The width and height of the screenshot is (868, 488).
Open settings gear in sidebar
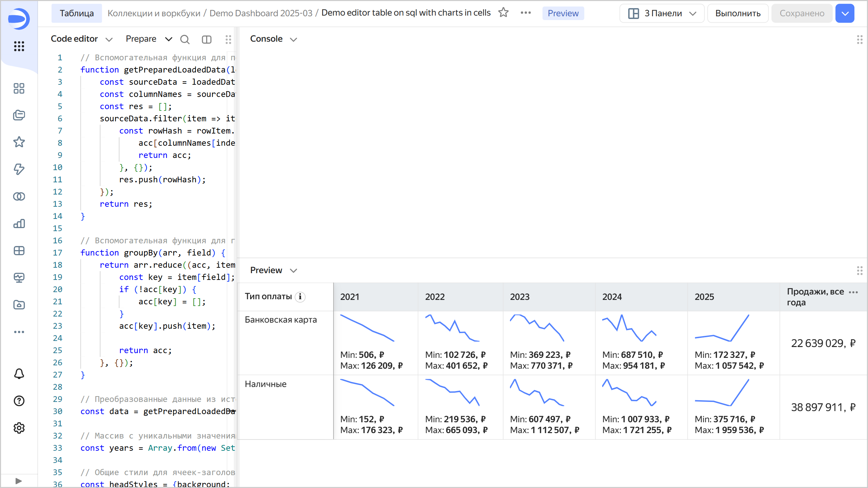click(x=19, y=428)
